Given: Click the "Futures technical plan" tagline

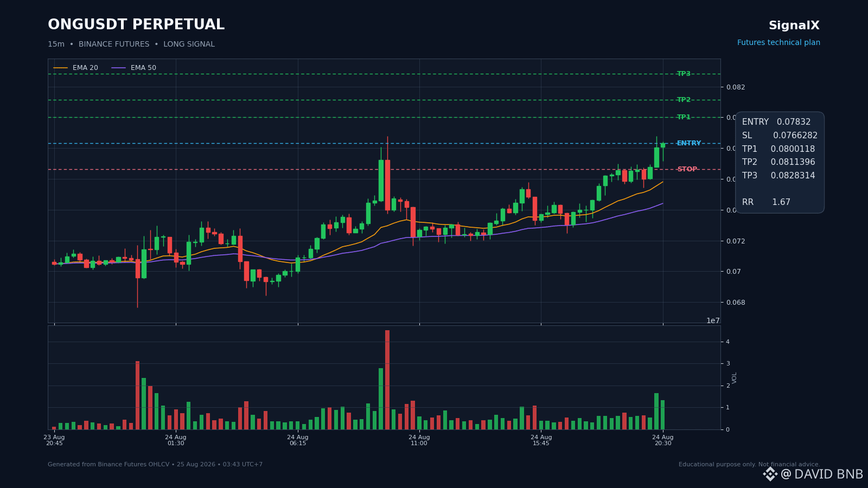Looking at the screenshot, I should point(778,43).
